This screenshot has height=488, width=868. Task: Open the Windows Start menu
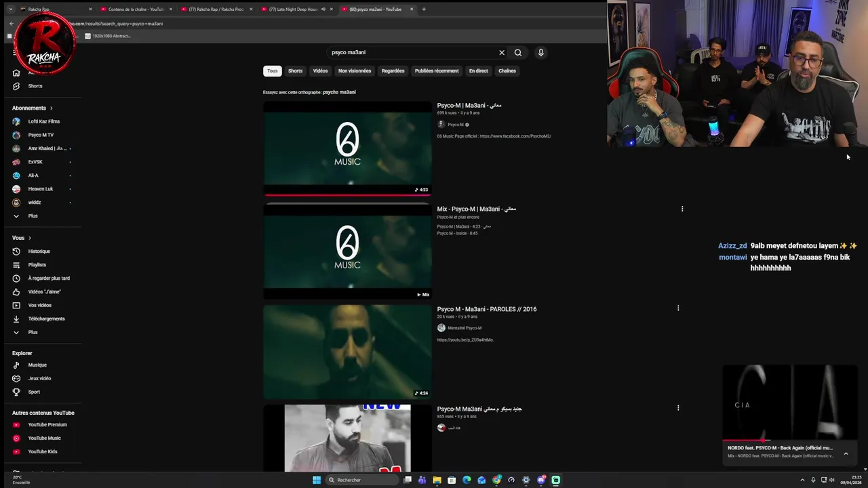tap(317, 480)
